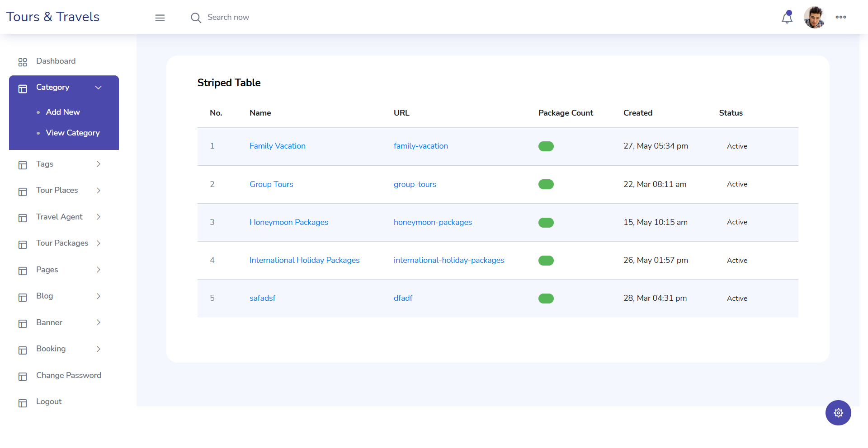Screen dimensions: 868x448
Task: Toggle the safadsf row green switch
Action: click(x=546, y=299)
